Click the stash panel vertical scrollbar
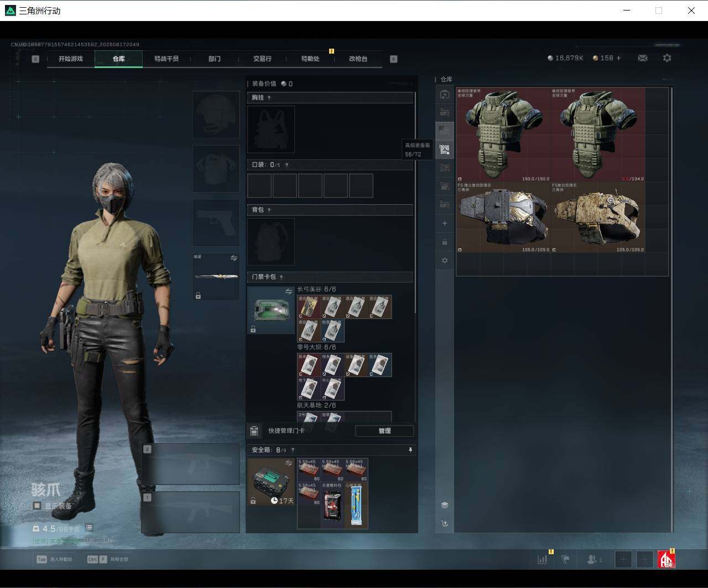The width and height of the screenshot is (708, 588). coord(672,309)
